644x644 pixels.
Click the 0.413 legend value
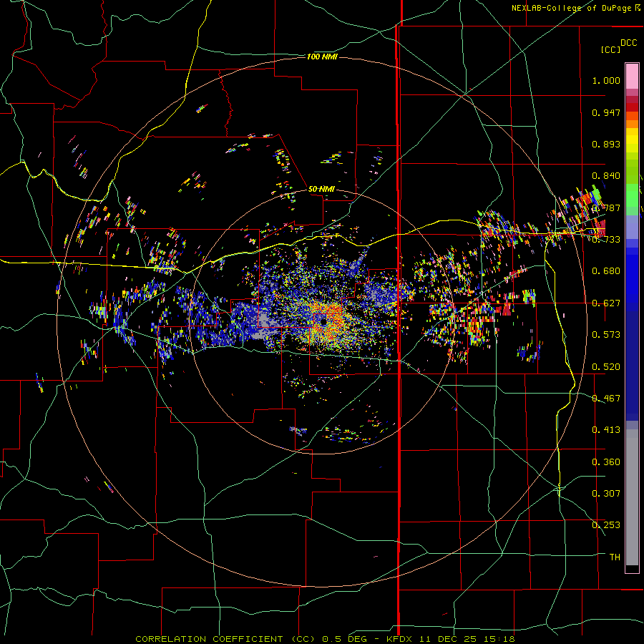click(606, 430)
